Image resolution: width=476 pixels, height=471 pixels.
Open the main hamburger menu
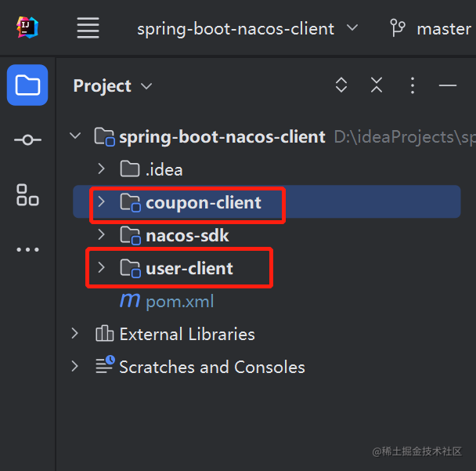pos(88,28)
